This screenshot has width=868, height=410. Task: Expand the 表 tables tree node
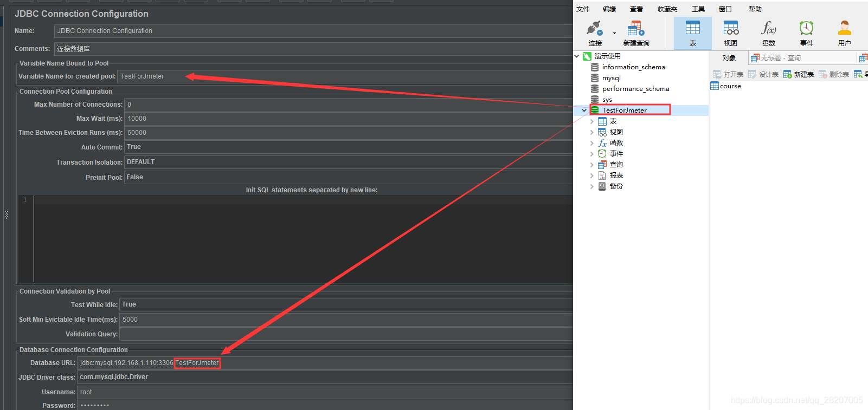(x=591, y=121)
